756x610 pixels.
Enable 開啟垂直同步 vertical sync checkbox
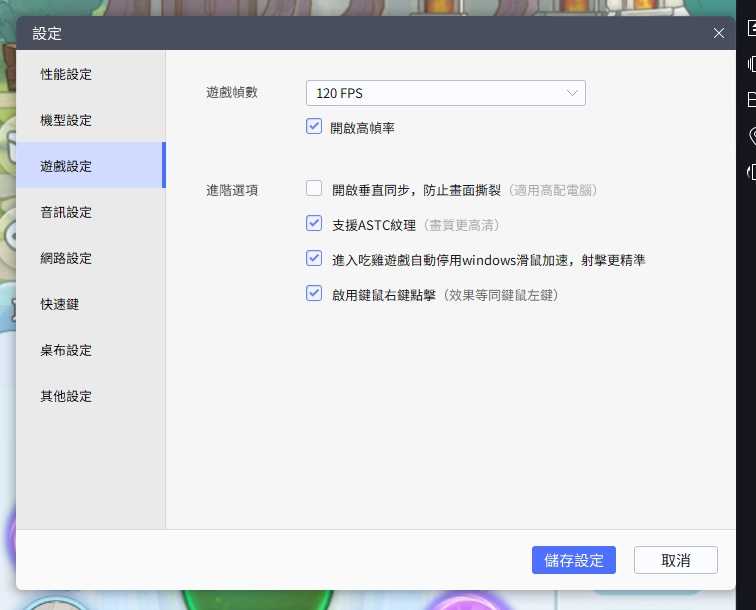(314, 188)
